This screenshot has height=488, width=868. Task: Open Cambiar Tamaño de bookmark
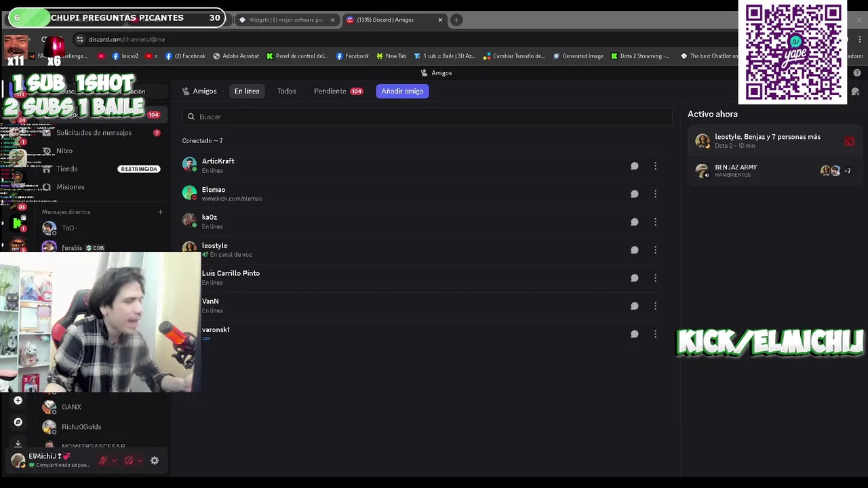pyautogui.click(x=514, y=56)
